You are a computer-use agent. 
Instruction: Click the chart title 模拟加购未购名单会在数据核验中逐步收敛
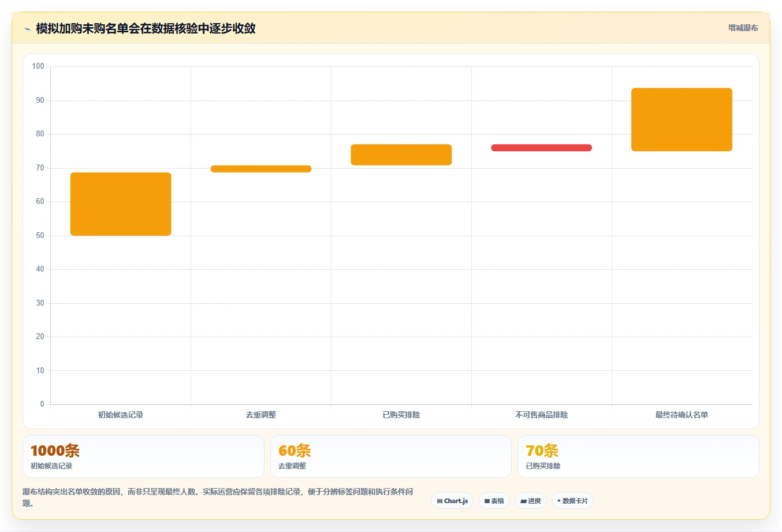point(146,28)
